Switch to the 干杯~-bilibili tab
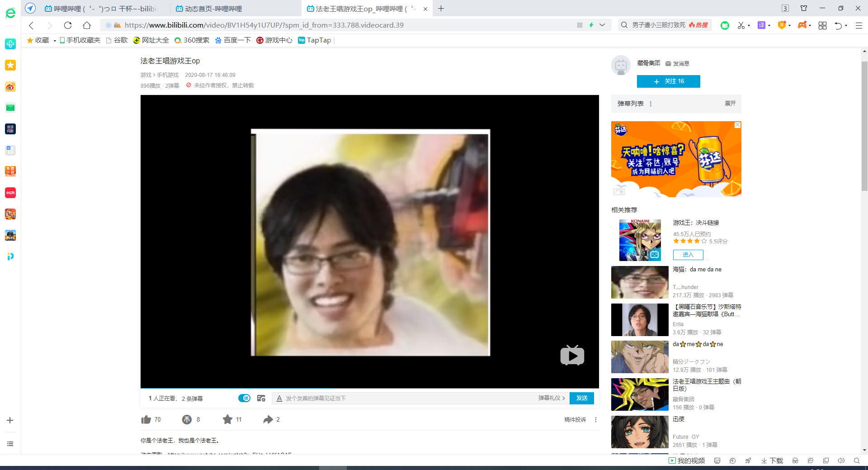868x470 pixels. pyautogui.click(x=100, y=9)
